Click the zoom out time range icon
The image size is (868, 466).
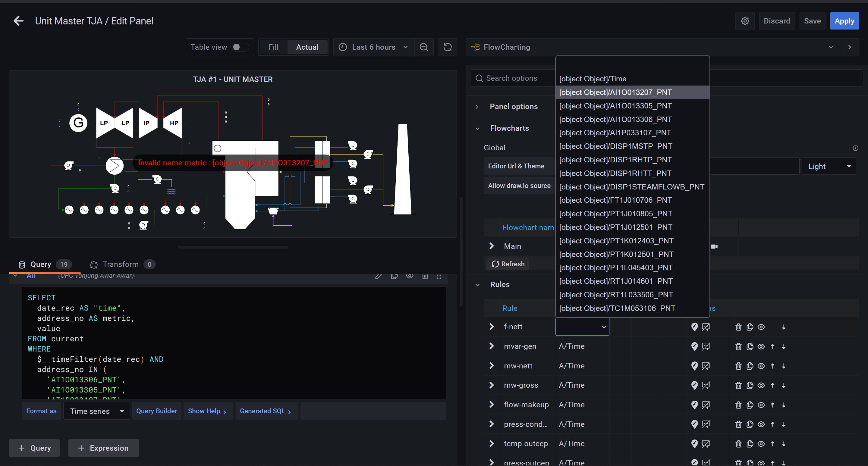(423, 47)
